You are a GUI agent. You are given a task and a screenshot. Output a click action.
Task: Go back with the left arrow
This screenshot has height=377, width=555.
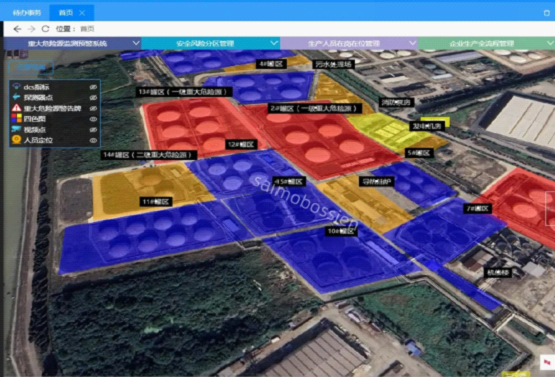click(x=17, y=29)
